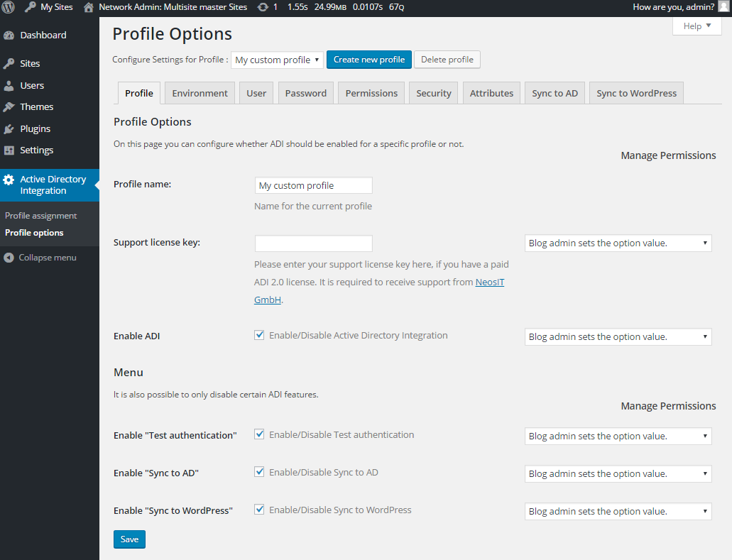Switch to the Environment tab

[x=200, y=93]
